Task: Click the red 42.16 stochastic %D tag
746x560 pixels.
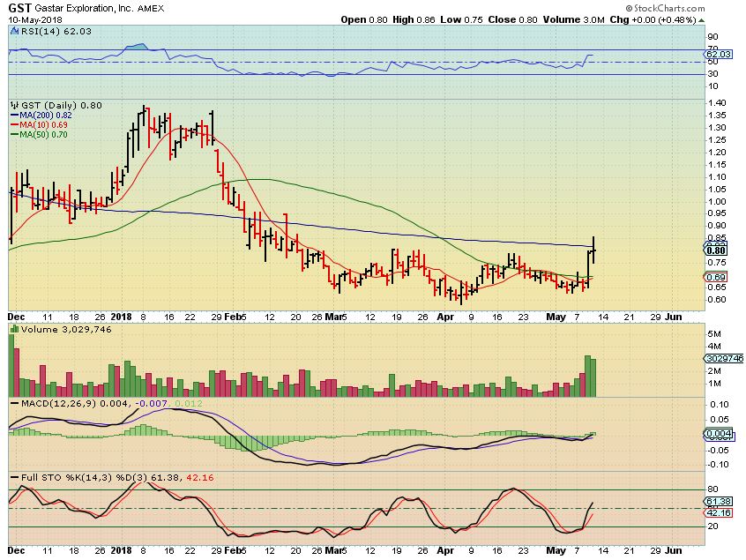Action: 718,513
